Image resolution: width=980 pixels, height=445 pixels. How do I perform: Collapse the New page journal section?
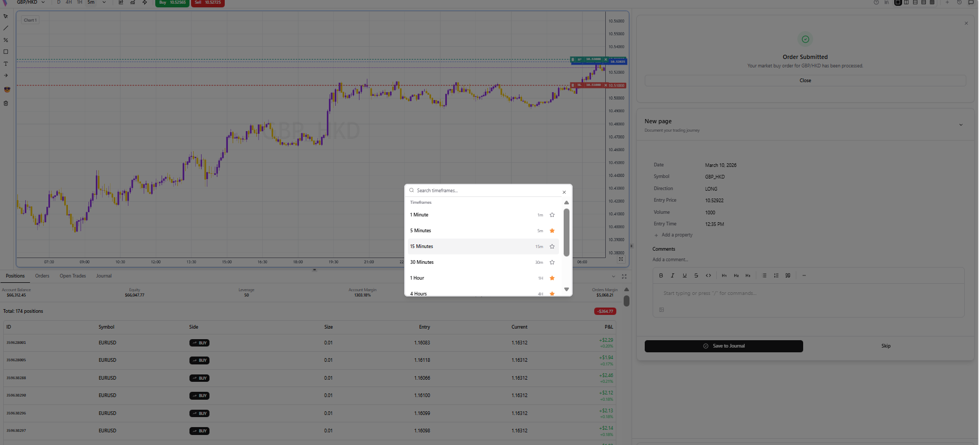point(961,125)
